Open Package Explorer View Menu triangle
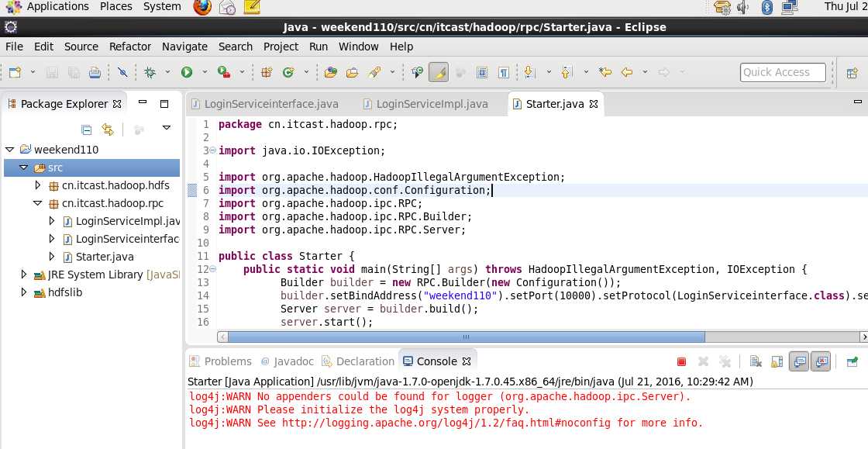The height and width of the screenshot is (449, 868). pos(167,128)
